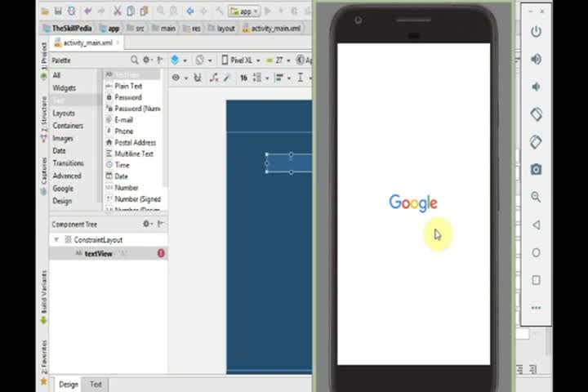Click emulator Home circle button
This screenshot has width=588, height=392.
[537, 252]
